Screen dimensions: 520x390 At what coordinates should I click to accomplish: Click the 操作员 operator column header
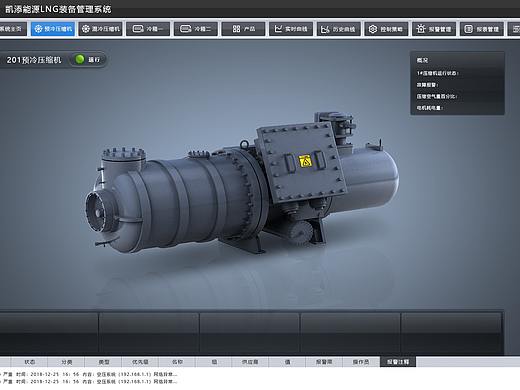tap(361, 362)
